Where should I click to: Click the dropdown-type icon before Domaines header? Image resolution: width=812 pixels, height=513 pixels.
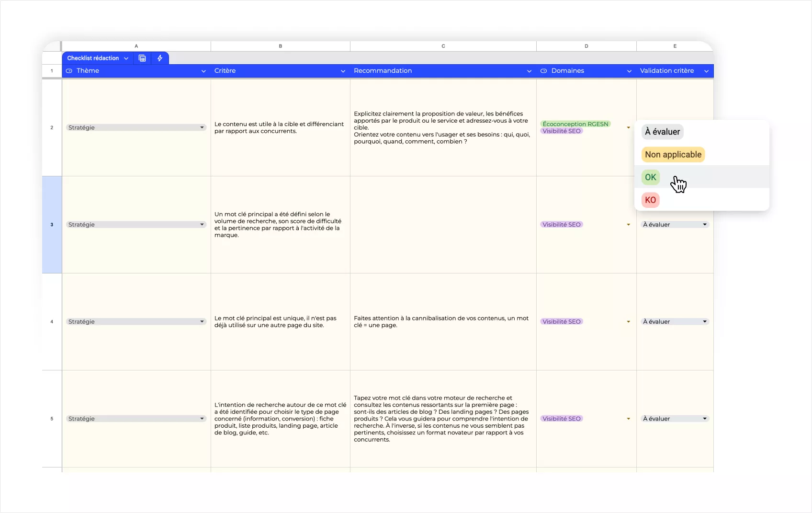coord(543,71)
